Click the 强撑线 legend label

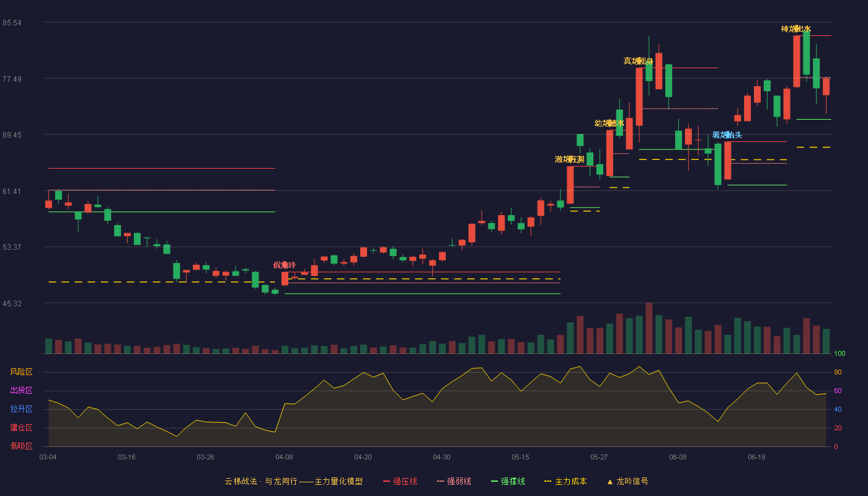pyautogui.click(x=513, y=481)
